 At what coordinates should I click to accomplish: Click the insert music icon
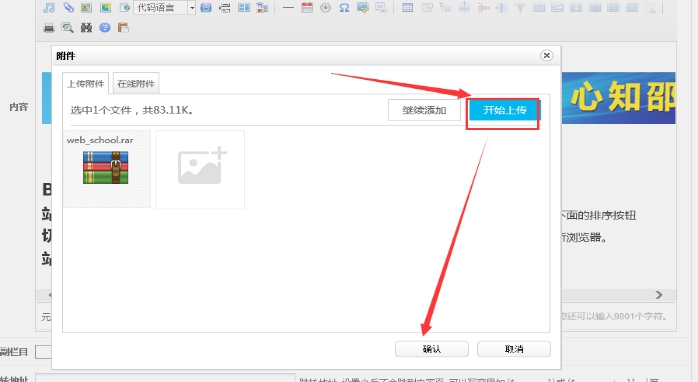(x=49, y=8)
